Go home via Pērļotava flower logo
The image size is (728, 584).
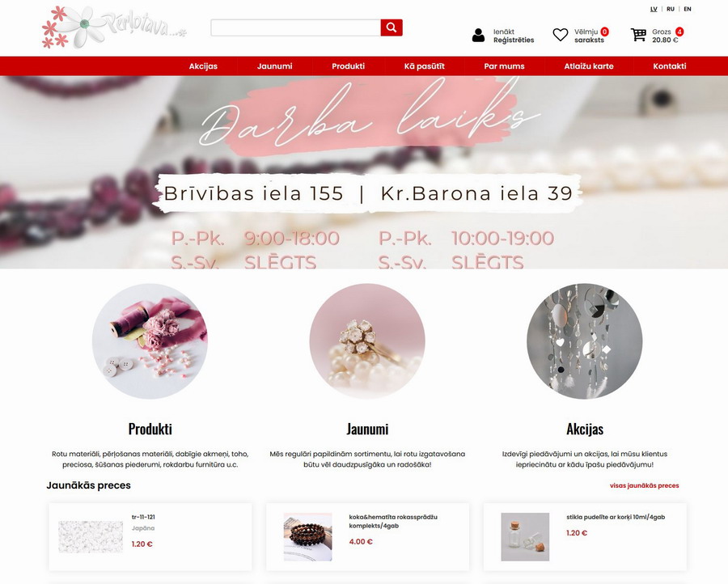(114, 27)
